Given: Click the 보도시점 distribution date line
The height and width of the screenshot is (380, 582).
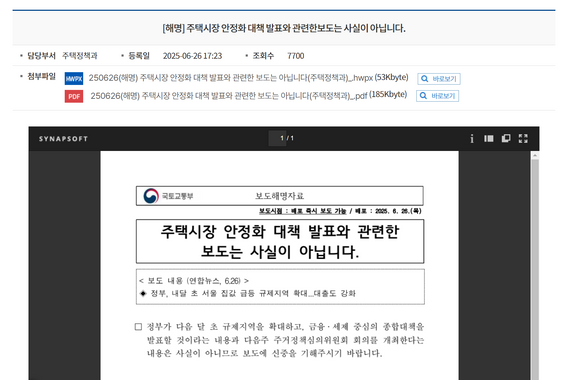Looking at the screenshot, I should click(340, 211).
